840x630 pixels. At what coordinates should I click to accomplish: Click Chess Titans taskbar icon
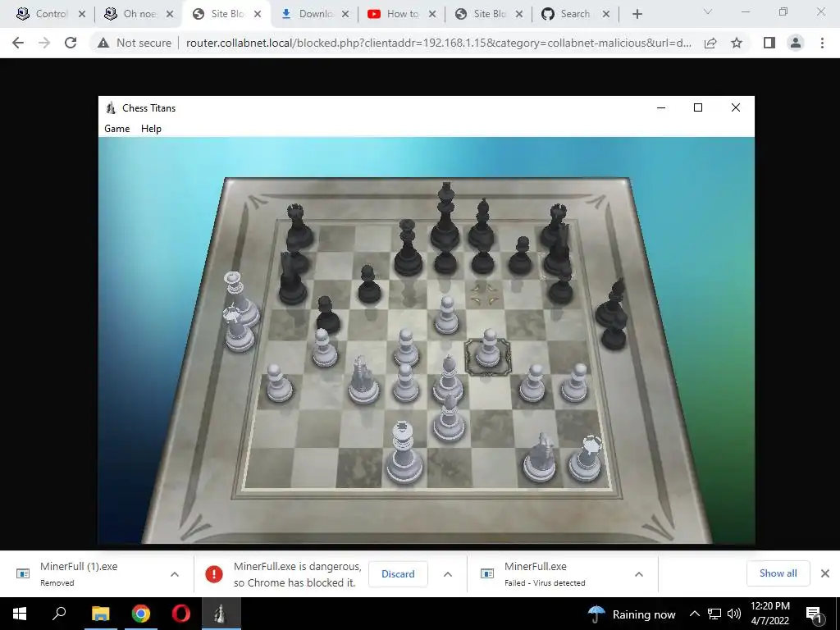[x=221, y=614]
